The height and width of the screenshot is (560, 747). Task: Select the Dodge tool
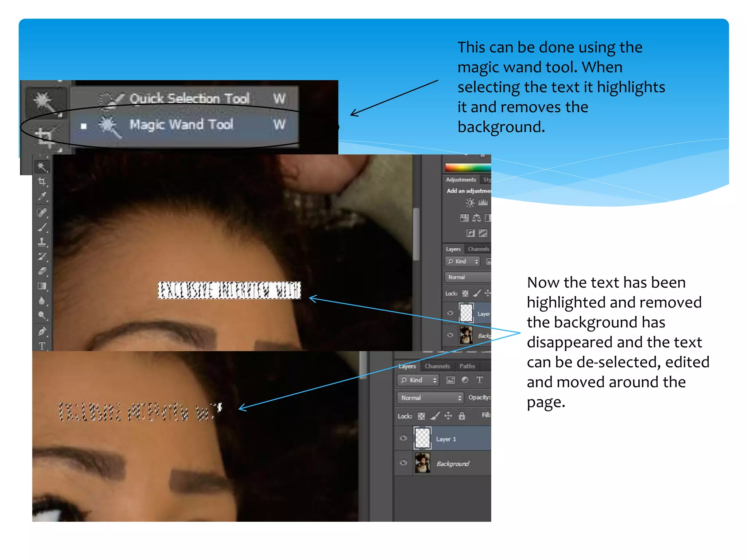pos(42,316)
